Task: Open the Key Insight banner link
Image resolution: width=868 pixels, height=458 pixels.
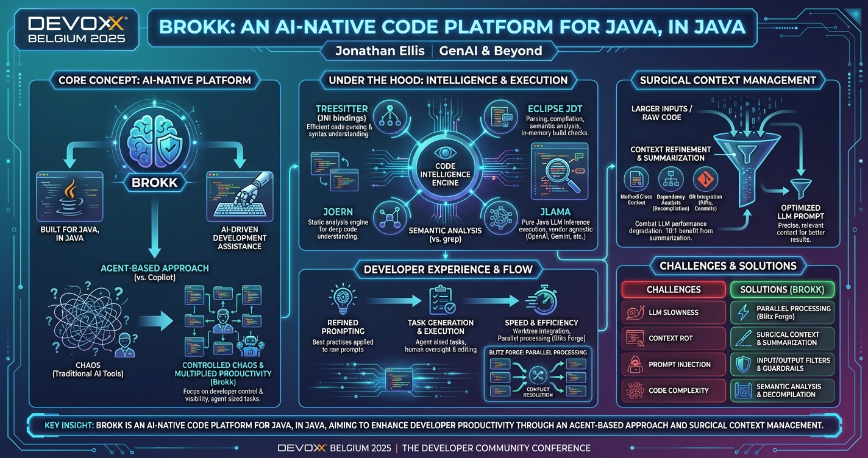Action: (434, 425)
